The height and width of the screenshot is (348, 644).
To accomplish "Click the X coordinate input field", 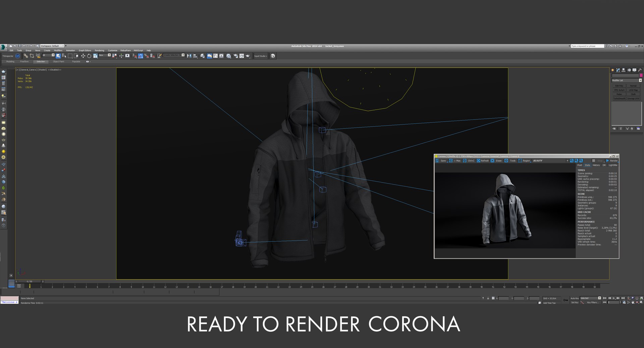I will pyautogui.click(x=503, y=298).
